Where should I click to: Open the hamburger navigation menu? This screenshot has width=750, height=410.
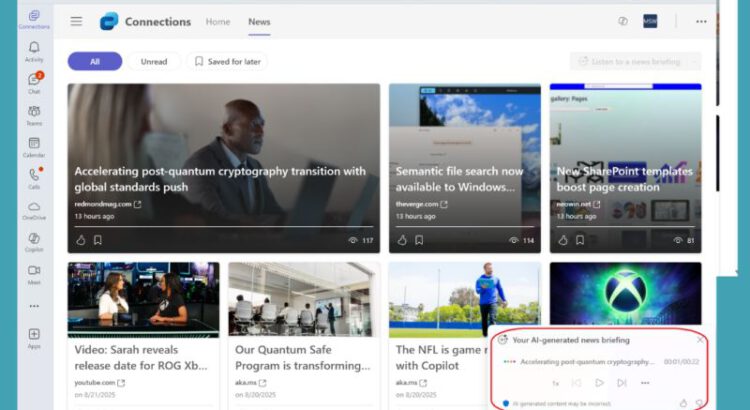coord(77,21)
